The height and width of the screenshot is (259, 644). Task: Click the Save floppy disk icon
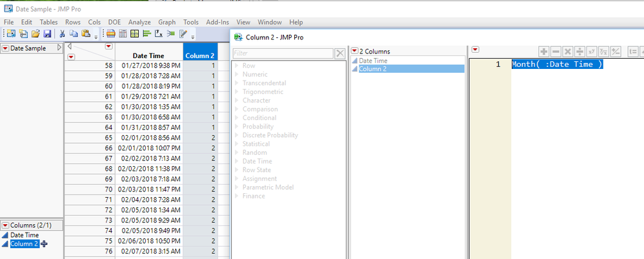tap(47, 34)
